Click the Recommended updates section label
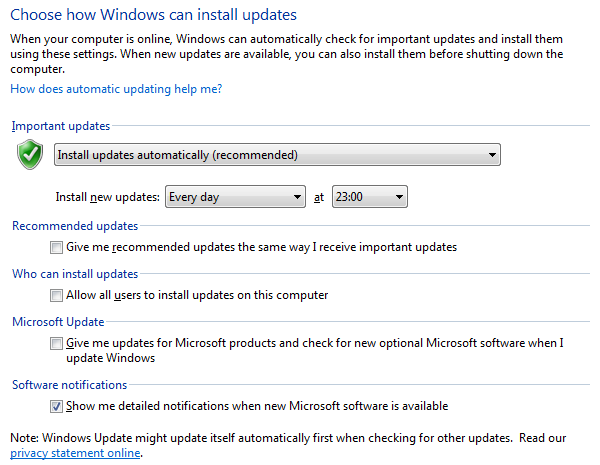600x465 pixels. pos(75,226)
